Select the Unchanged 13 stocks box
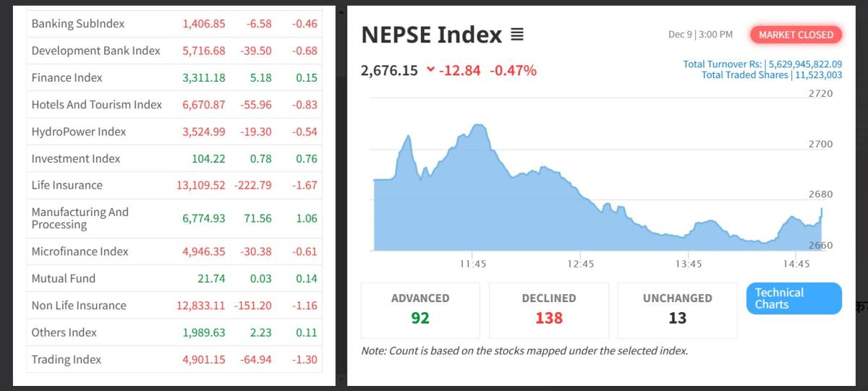The width and height of the screenshot is (868, 391). tap(677, 309)
